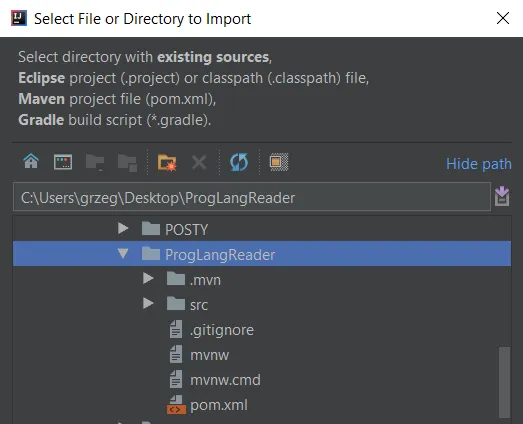Select the mvnw.cmd file
Viewport: 523px width, 424px height.
[x=225, y=380]
